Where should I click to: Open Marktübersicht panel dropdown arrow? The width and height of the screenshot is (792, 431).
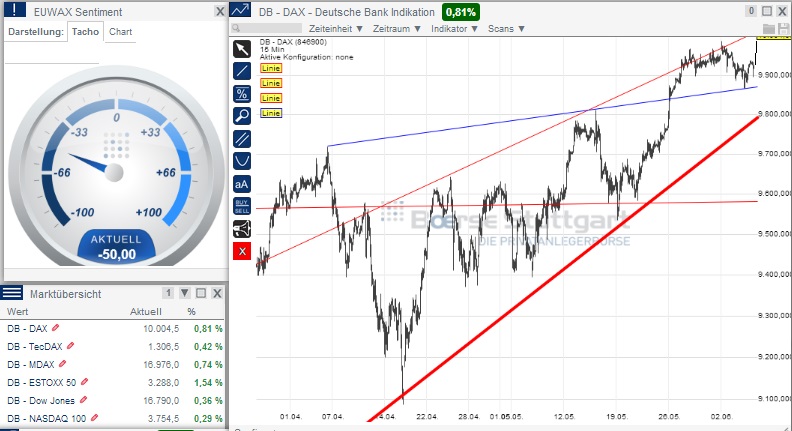pos(185,293)
